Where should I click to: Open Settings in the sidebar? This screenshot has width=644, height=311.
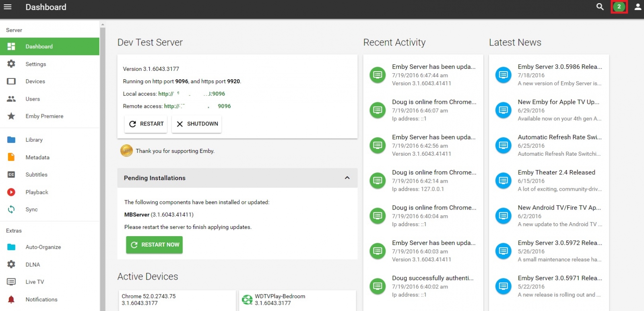coord(36,64)
